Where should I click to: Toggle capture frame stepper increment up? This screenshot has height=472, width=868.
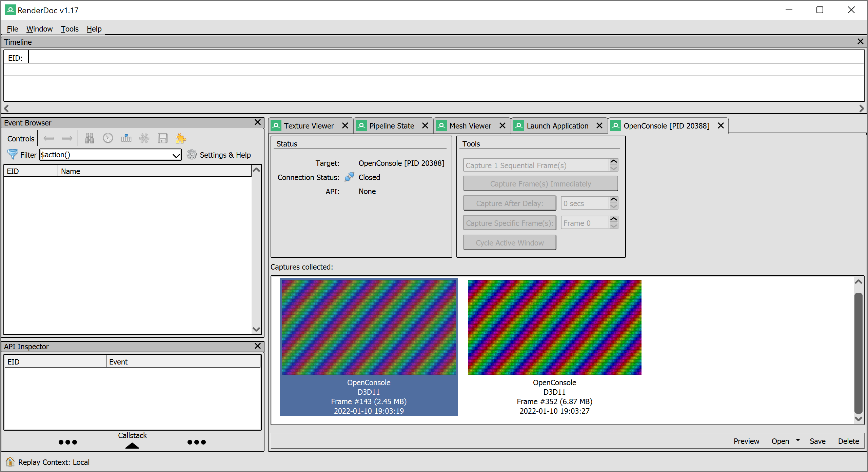click(614, 162)
